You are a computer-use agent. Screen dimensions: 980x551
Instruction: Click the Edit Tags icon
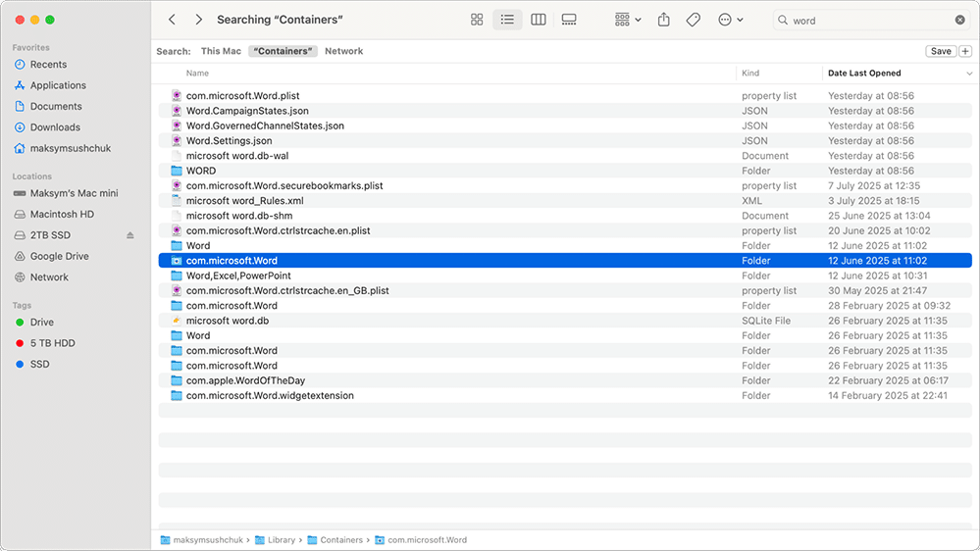pos(694,20)
